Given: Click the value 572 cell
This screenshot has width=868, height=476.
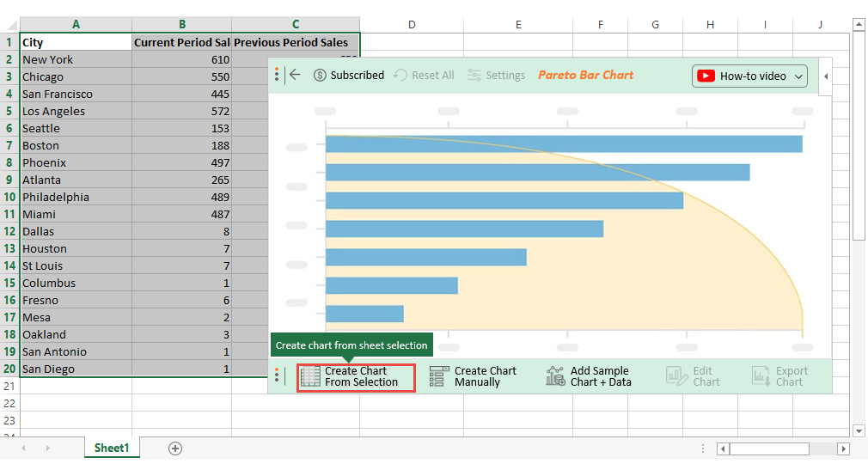Looking at the screenshot, I should 181,111.
